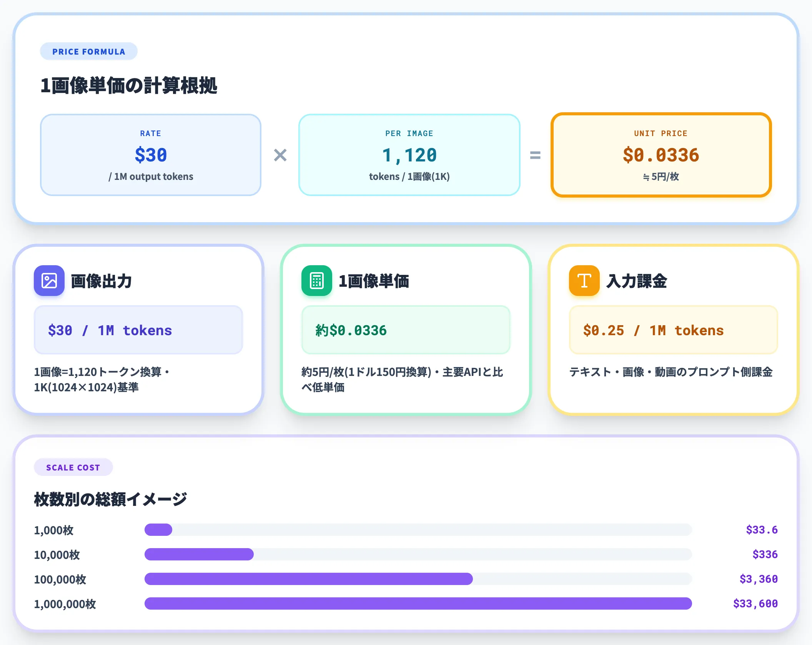The width and height of the screenshot is (812, 645).
Task: Click the '画像出力' card title
Action: point(101,281)
